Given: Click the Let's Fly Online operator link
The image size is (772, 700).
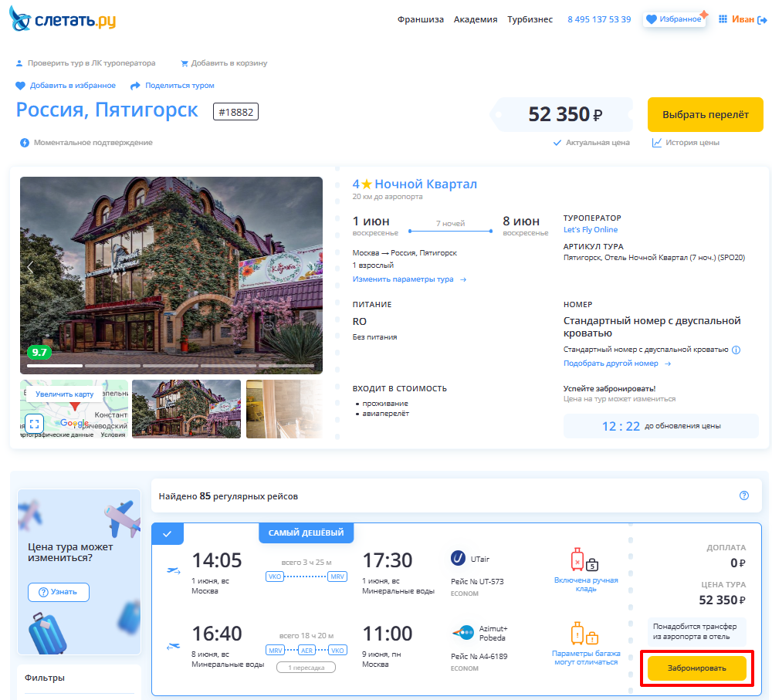Looking at the screenshot, I should (590, 230).
